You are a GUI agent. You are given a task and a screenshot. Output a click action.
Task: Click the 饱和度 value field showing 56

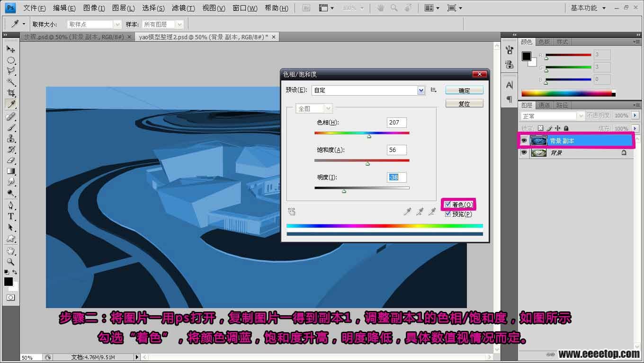[397, 150]
